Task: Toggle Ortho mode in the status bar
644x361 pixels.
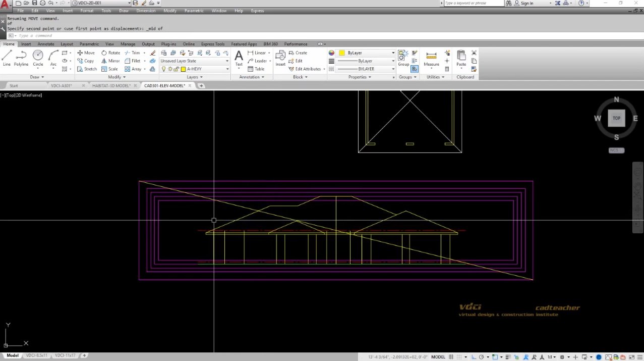Action: point(473,357)
